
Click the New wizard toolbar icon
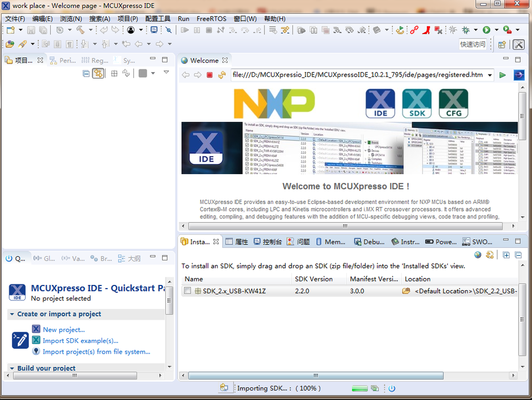(x=11, y=30)
